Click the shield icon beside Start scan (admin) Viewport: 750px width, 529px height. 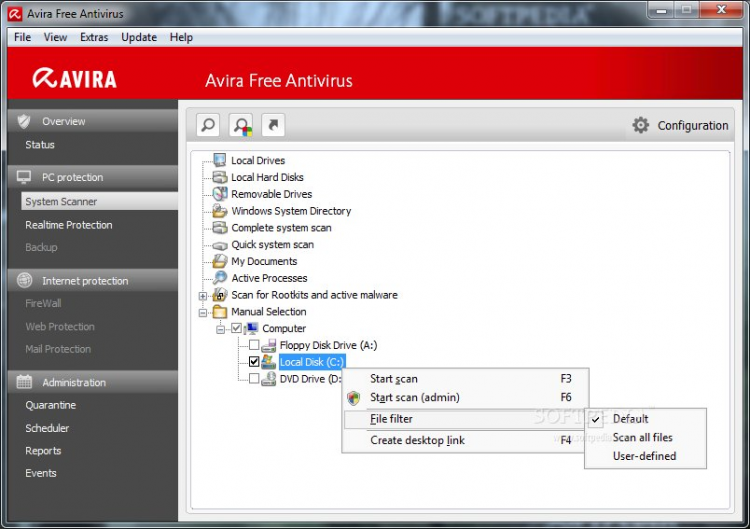(353, 397)
